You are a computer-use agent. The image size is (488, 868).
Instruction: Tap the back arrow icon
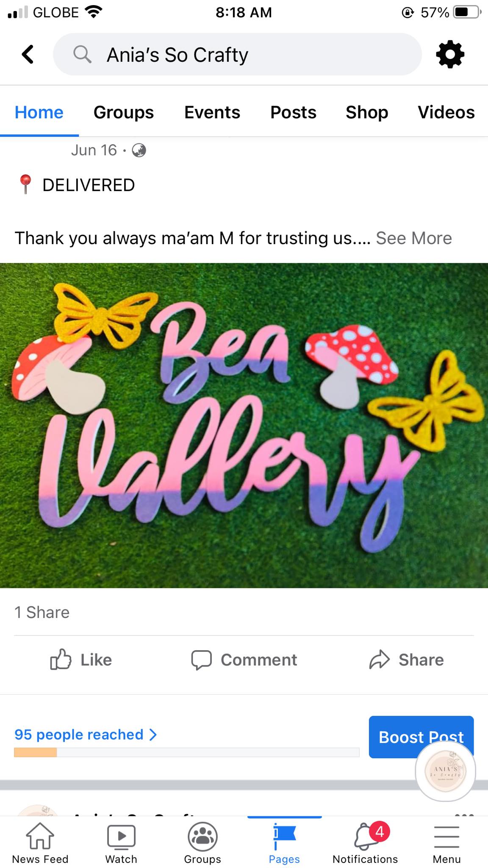point(28,54)
